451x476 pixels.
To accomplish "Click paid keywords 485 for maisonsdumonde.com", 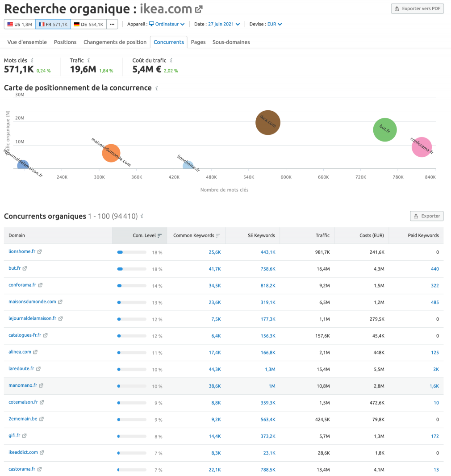I will (x=435, y=302).
